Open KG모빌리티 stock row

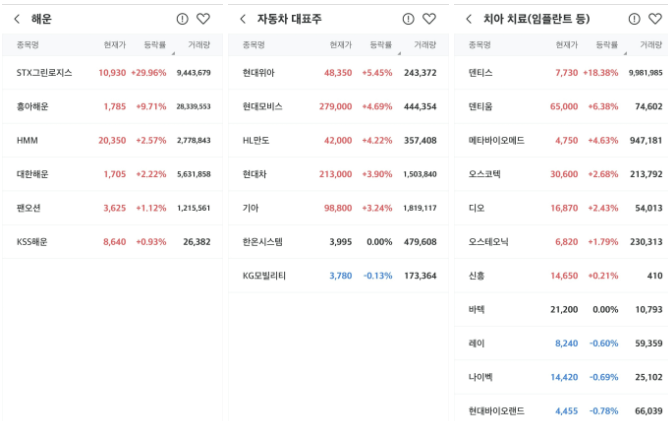(339, 276)
